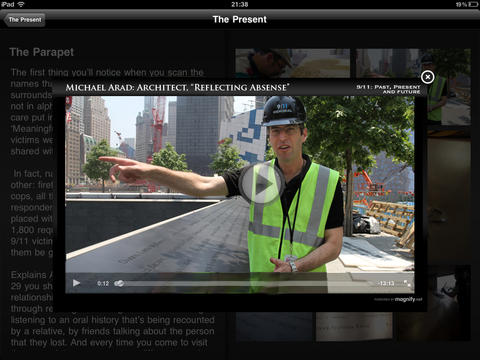Screen dimensions: 480x360
Task: Click the video title "Michael Arad: Architect"
Action: coord(177,88)
